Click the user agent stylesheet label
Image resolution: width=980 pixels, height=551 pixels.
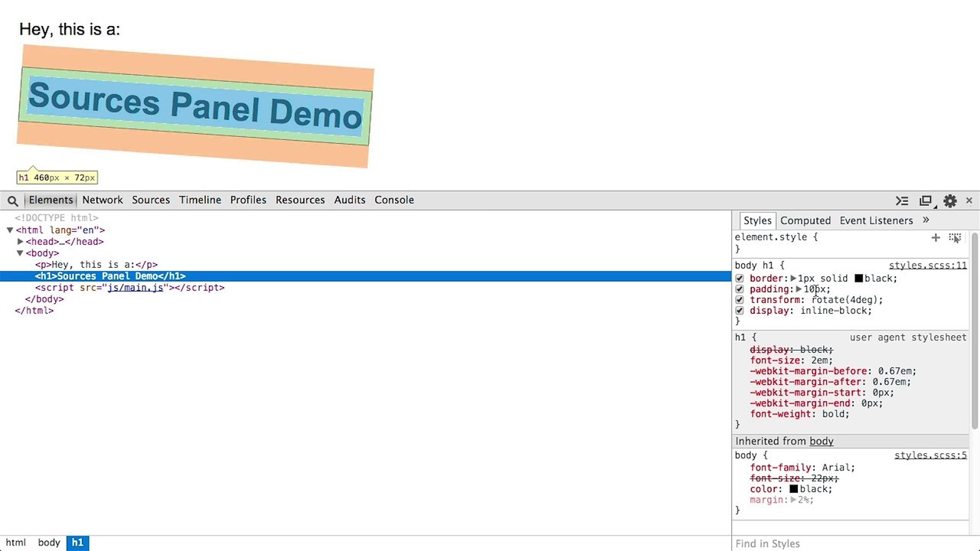coord(908,337)
